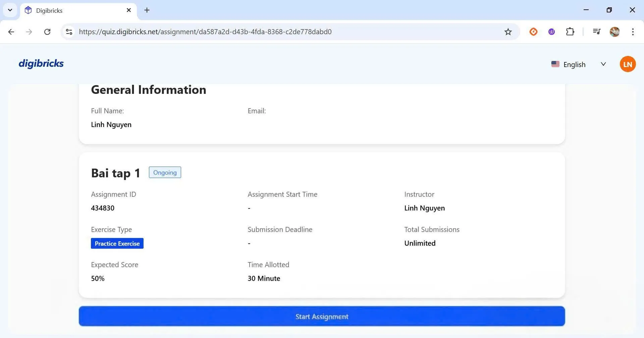The image size is (644, 338).
Task: Open a new browser tab
Action: pyautogui.click(x=147, y=10)
